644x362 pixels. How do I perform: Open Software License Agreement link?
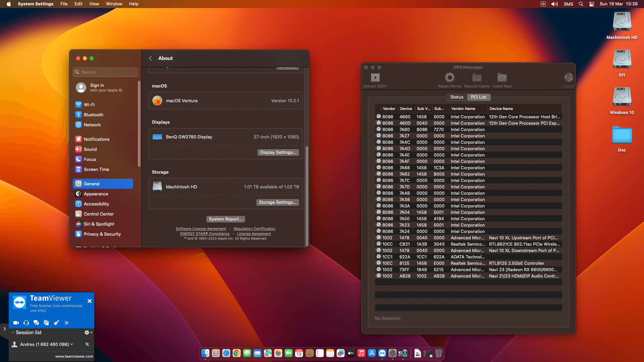point(201,229)
